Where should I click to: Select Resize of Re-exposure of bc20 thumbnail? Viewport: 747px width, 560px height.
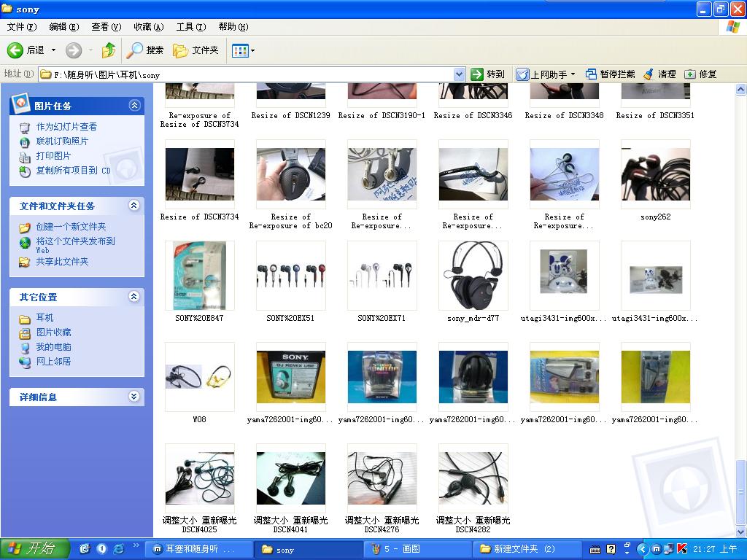pos(290,174)
